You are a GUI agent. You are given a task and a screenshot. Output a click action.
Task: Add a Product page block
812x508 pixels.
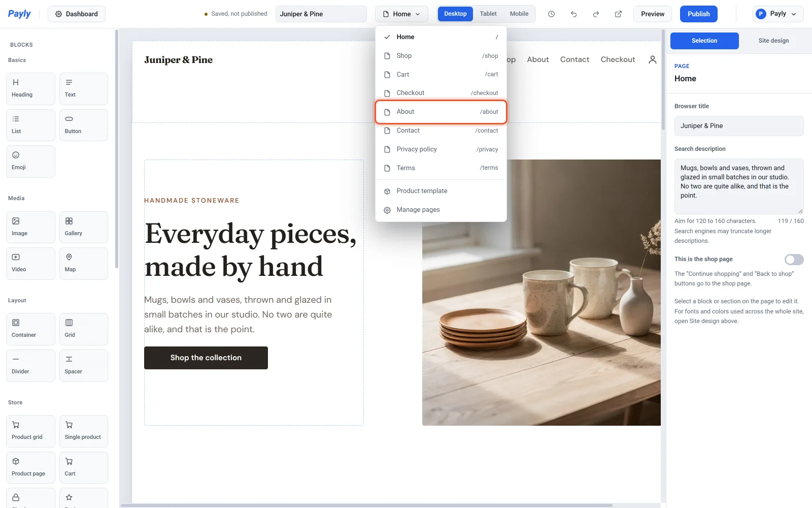30,467
